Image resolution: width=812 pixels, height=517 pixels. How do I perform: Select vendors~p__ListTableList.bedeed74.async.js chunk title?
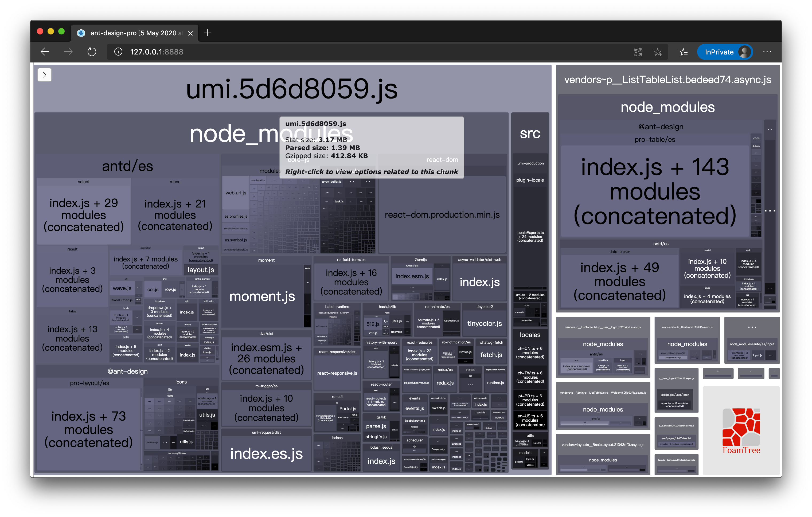[668, 80]
